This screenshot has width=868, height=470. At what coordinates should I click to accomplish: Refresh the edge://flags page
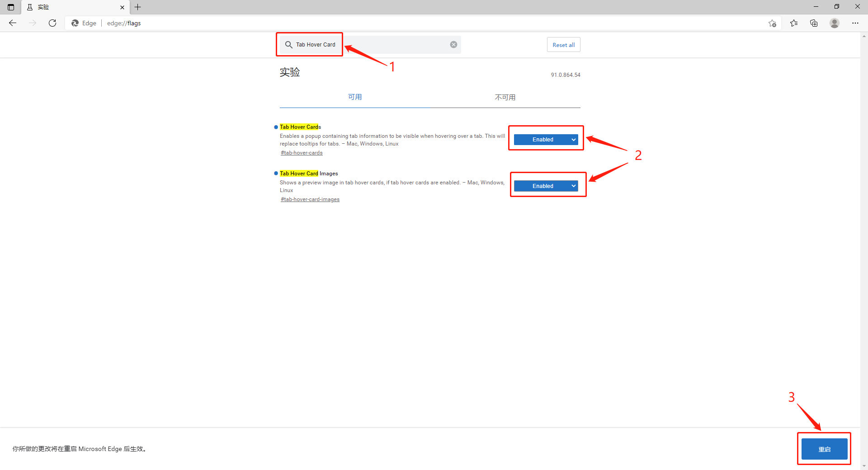point(52,23)
